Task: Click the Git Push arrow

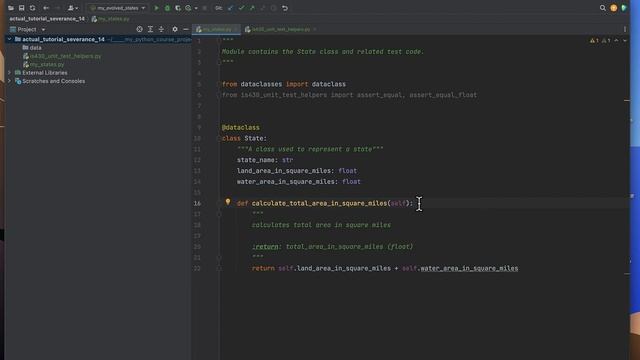Action: point(252,8)
